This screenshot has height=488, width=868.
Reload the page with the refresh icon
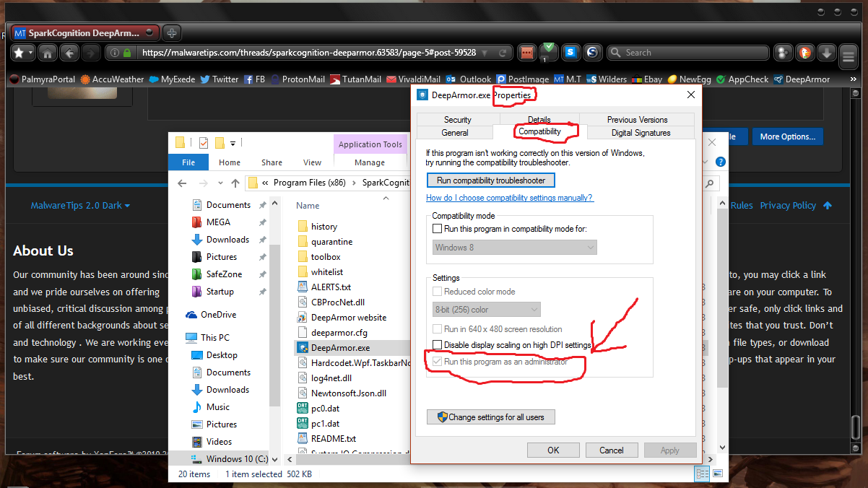[503, 53]
